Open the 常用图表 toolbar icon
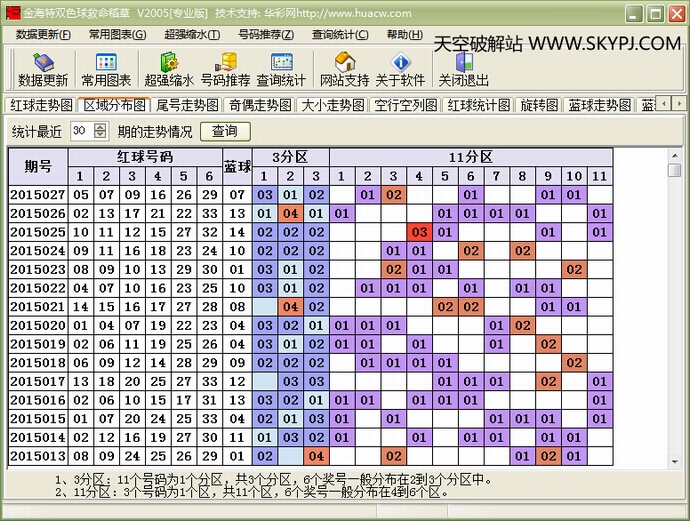Screen dimensions: 690x521 [106, 69]
